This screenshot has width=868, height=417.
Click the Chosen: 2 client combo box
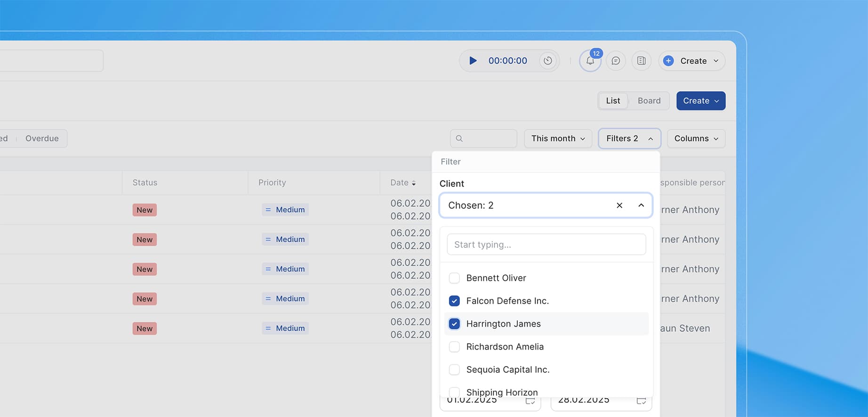tap(546, 205)
